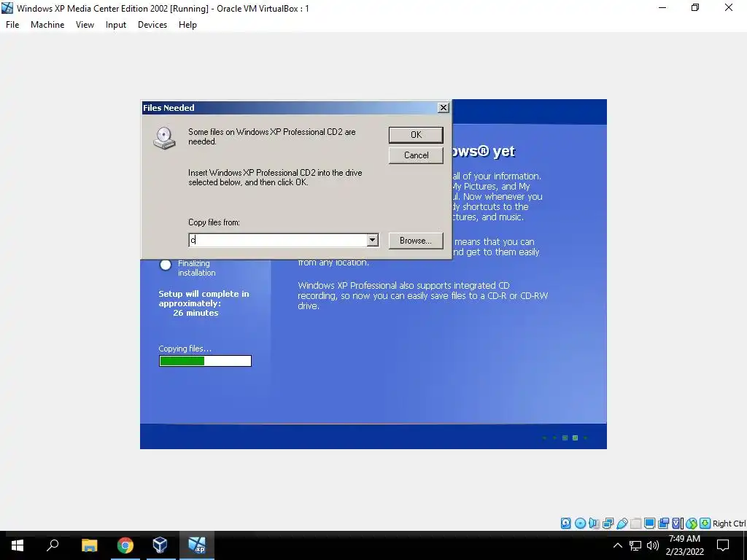Open File Explorer from the taskbar
Viewport: 747px width, 560px height.
89,545
